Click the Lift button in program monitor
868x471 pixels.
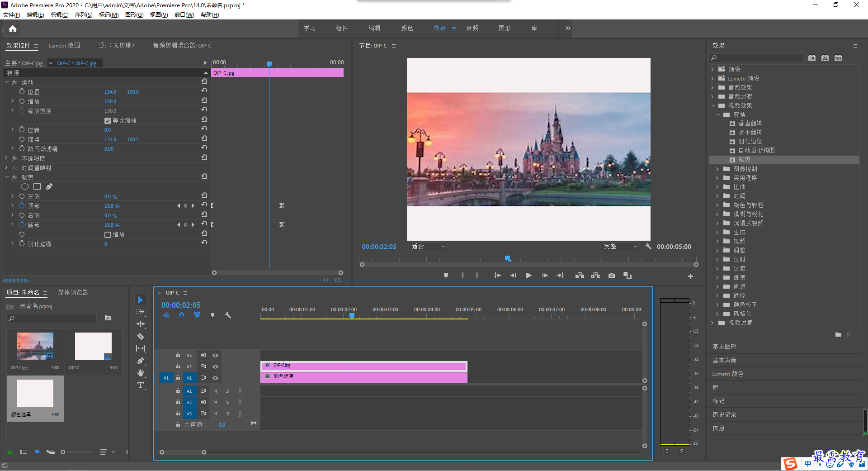point(580,276)
